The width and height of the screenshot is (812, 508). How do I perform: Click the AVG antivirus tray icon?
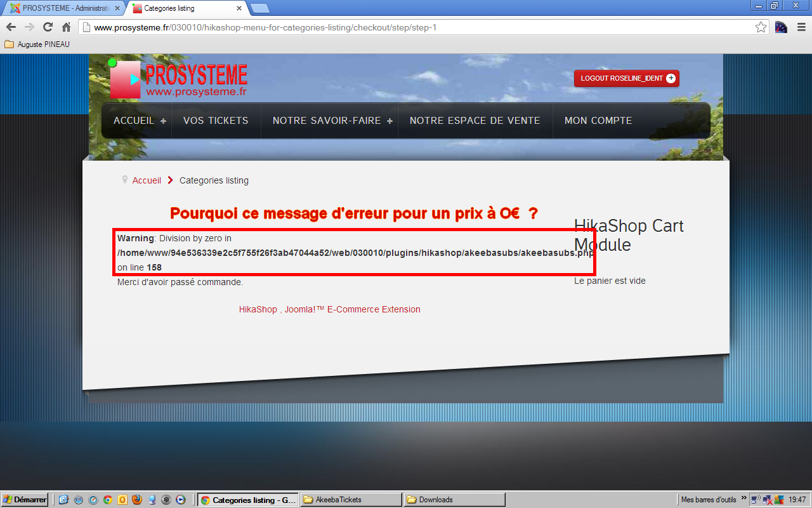tap(779, 500)
